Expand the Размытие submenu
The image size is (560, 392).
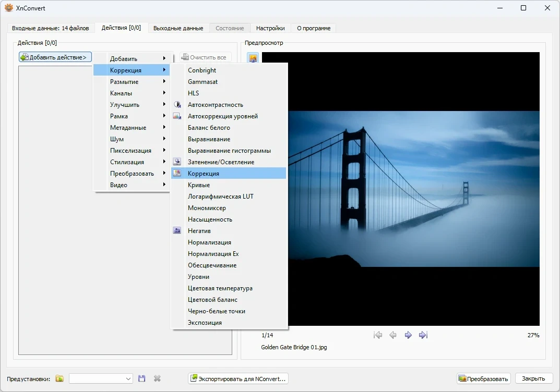pyautogui.click(x=132, y=82)
